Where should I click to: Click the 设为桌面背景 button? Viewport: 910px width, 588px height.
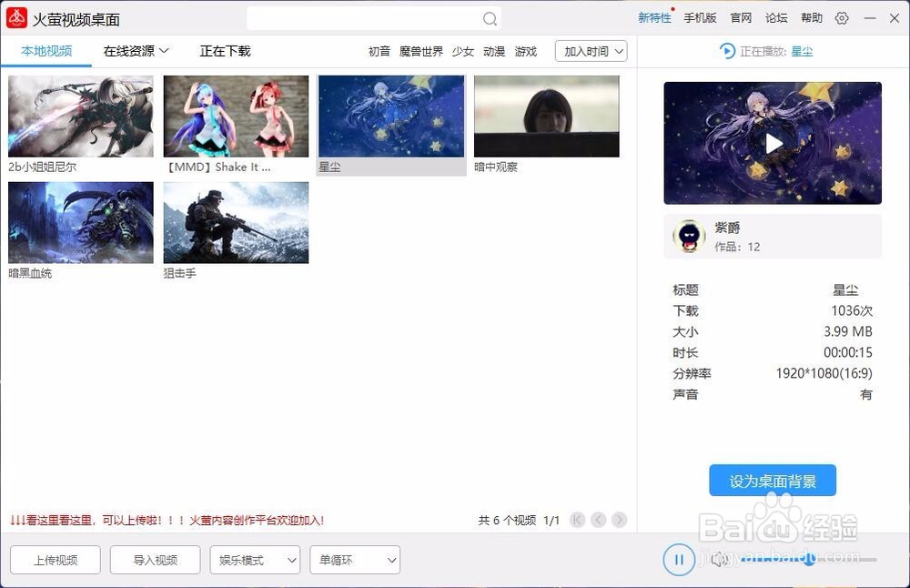[x=773, y=481]
